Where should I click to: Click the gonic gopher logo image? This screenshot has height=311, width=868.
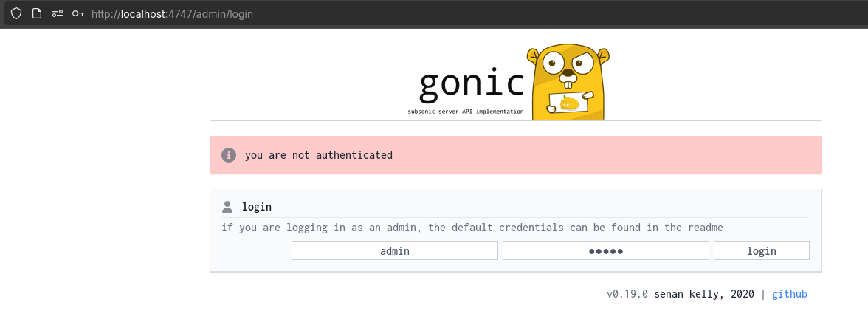pyautogui.click(x=568, y=82)
